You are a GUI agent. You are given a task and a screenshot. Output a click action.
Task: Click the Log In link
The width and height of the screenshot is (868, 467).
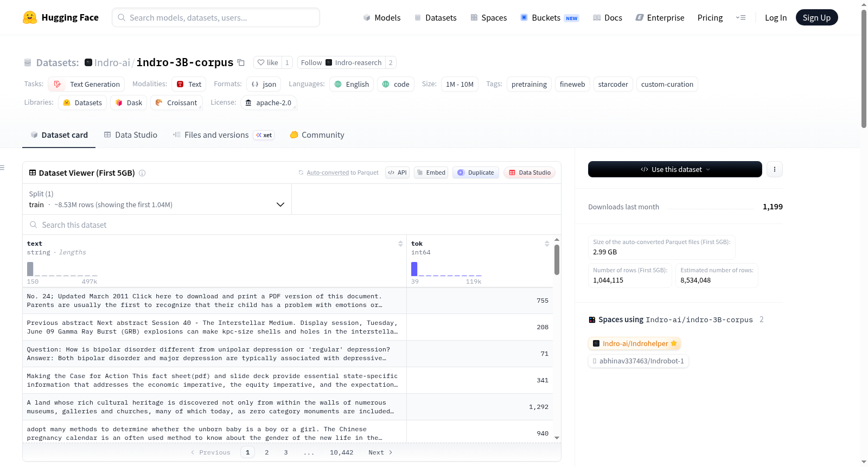776,17
